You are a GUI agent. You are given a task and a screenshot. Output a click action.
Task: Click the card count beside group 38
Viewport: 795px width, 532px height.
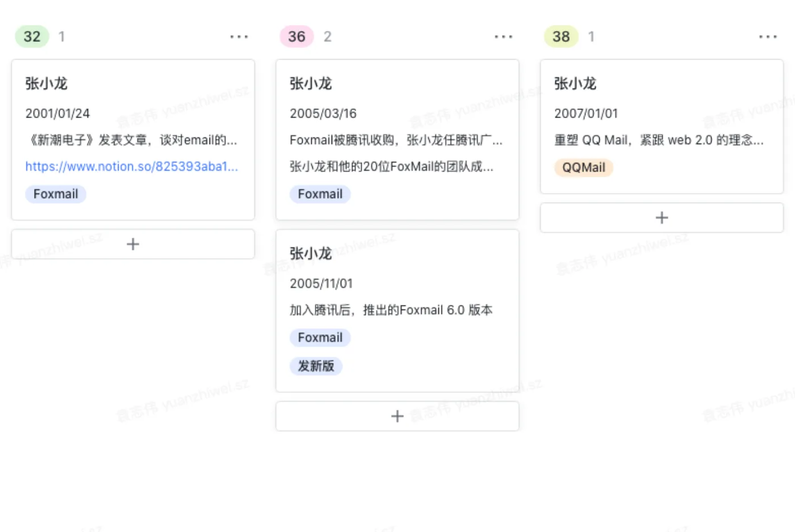tap(591, 37)
